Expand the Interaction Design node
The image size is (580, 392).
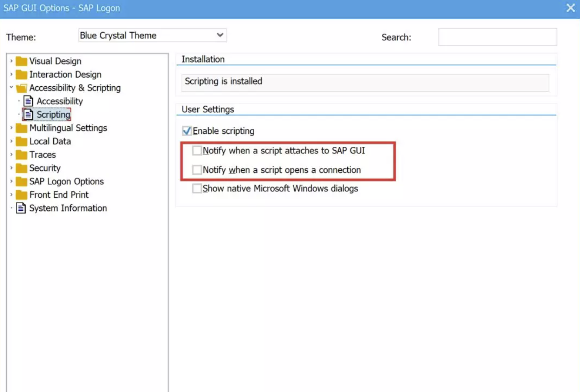tap(11, 74)
